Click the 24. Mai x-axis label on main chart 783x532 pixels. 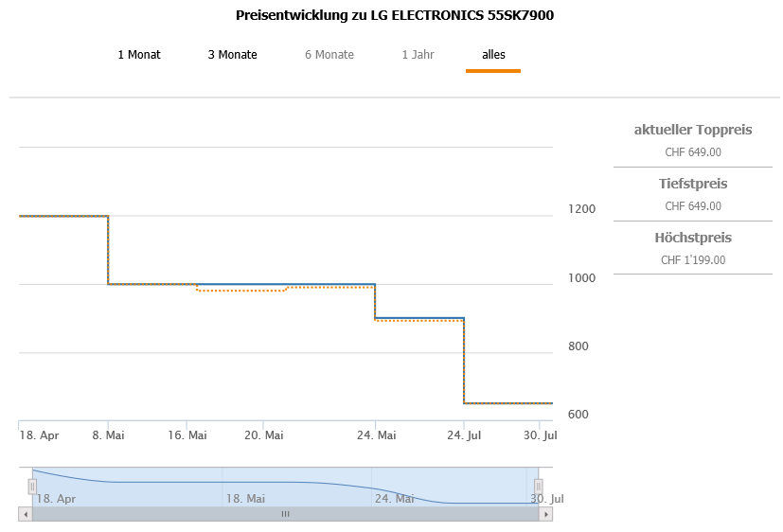pyautogui.click(x=377, y=435)
